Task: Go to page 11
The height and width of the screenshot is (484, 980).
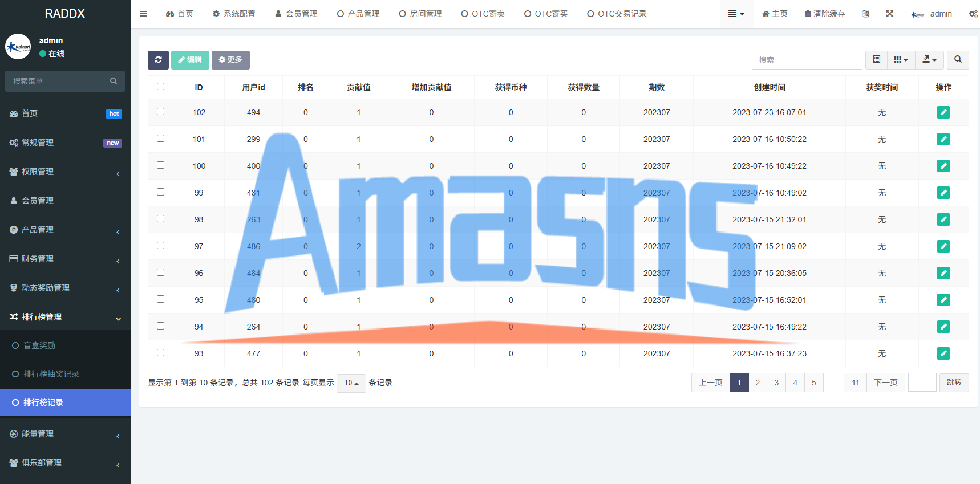Action: (855, 383)
